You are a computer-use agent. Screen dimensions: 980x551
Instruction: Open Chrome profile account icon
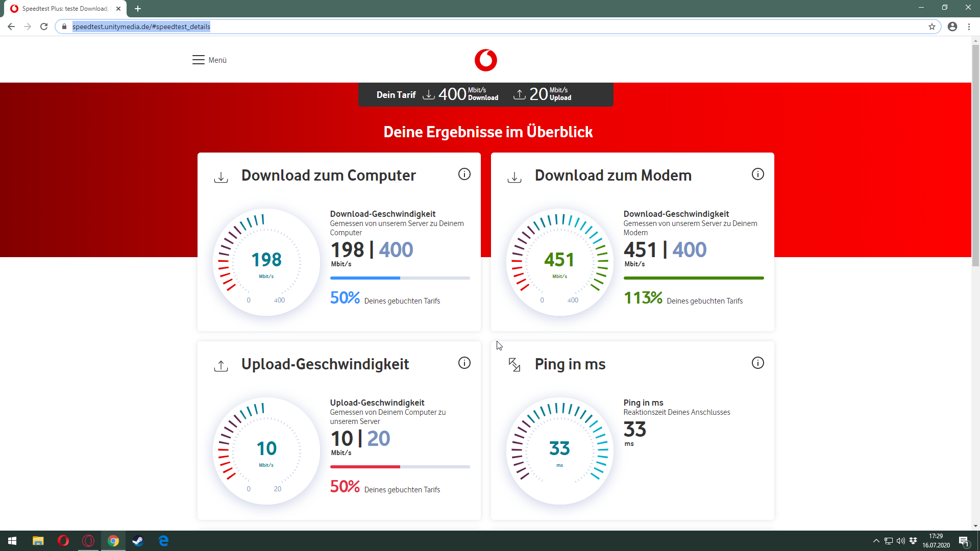[x=952, y=27]
